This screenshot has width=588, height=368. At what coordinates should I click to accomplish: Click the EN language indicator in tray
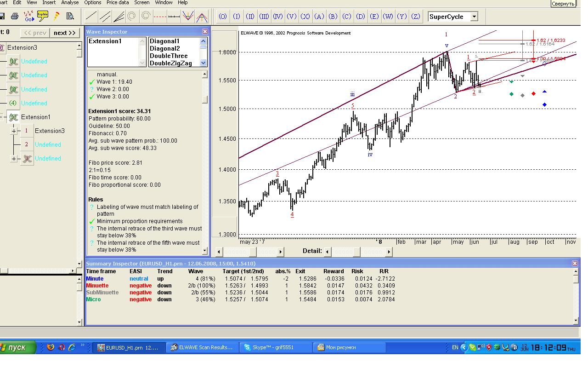[455, 347]
